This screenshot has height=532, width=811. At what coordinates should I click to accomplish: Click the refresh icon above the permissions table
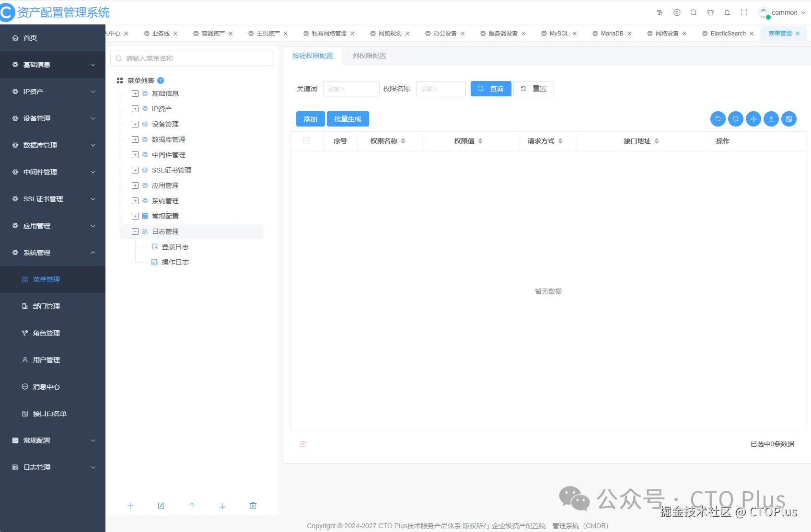point(718,119)
